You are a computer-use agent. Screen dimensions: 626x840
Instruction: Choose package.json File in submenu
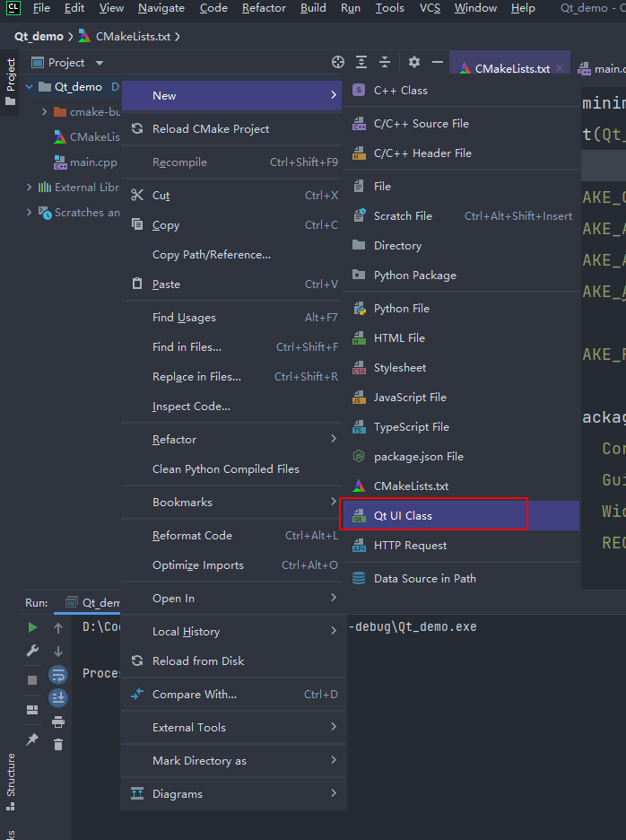pyautogui.click(x=461, y=457)
